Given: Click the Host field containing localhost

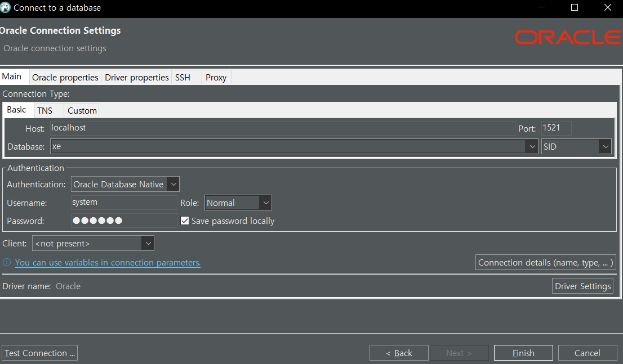Looking at the screenshot, I should (283, 128).
